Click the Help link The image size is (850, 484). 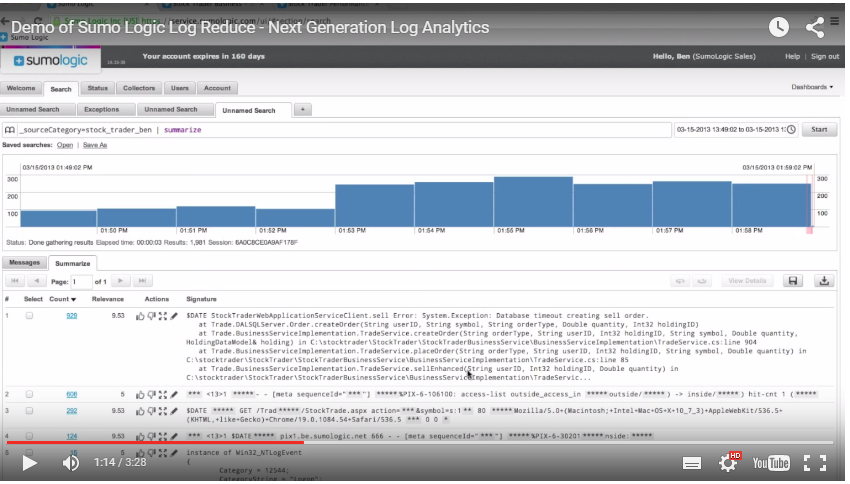[x=792, y=56]
